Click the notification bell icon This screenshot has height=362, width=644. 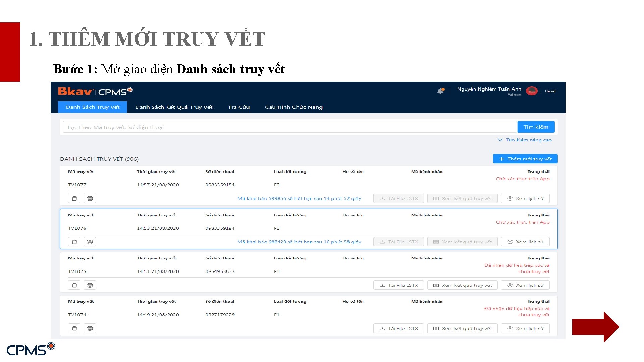[441, 91]
